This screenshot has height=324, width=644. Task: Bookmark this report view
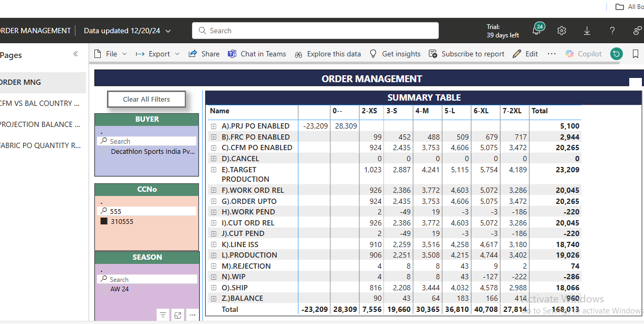636,54
